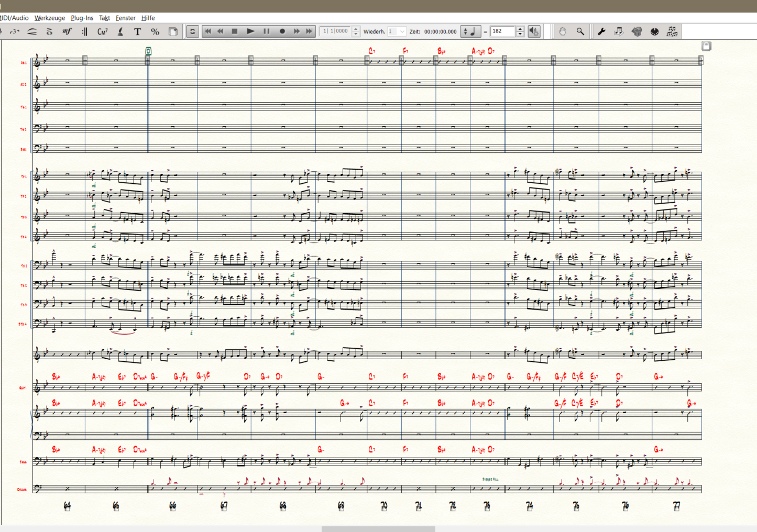Screen dimensions: 757x532
Task: Open the tempo note value selector
Action: pos(470,31)
